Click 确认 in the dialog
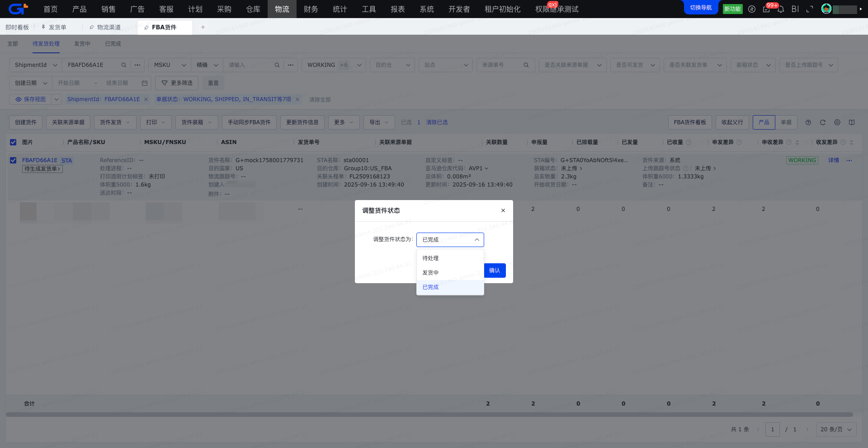The width and height of the screenshot is (868, 448). [x=495, y=271]
